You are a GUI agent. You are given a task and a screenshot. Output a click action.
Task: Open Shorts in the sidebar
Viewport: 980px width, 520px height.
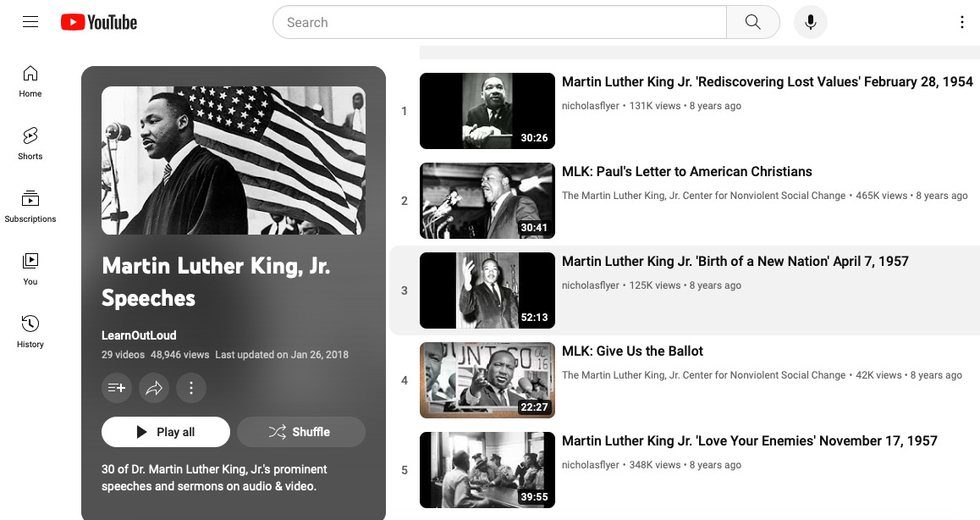coord(30,144)
